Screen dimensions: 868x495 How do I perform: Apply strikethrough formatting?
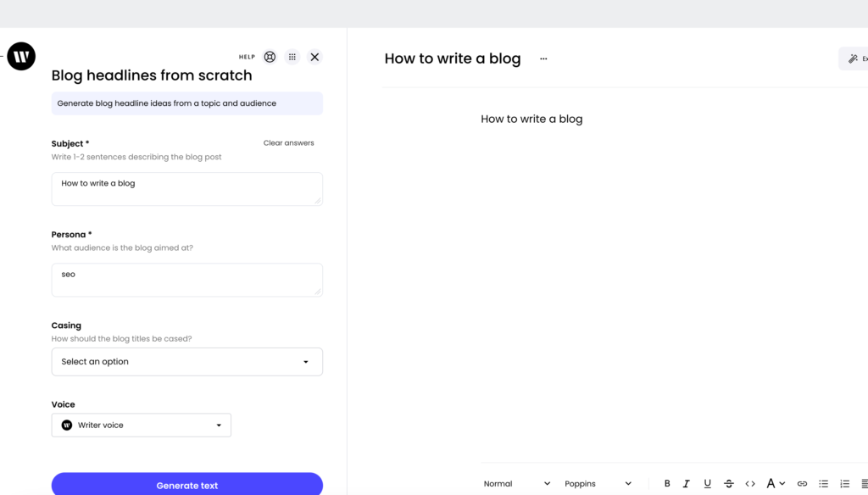tap(728, 483)
